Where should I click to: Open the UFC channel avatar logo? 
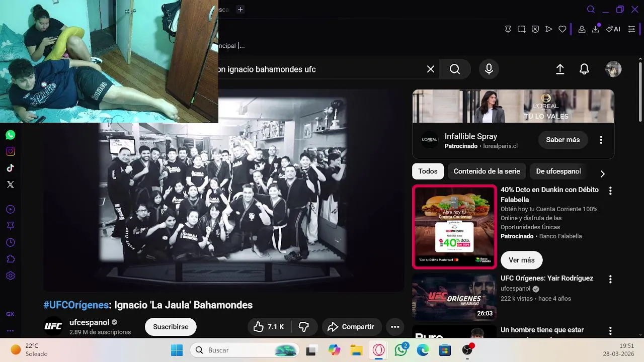pyautogui.click(x=53, y=327)
